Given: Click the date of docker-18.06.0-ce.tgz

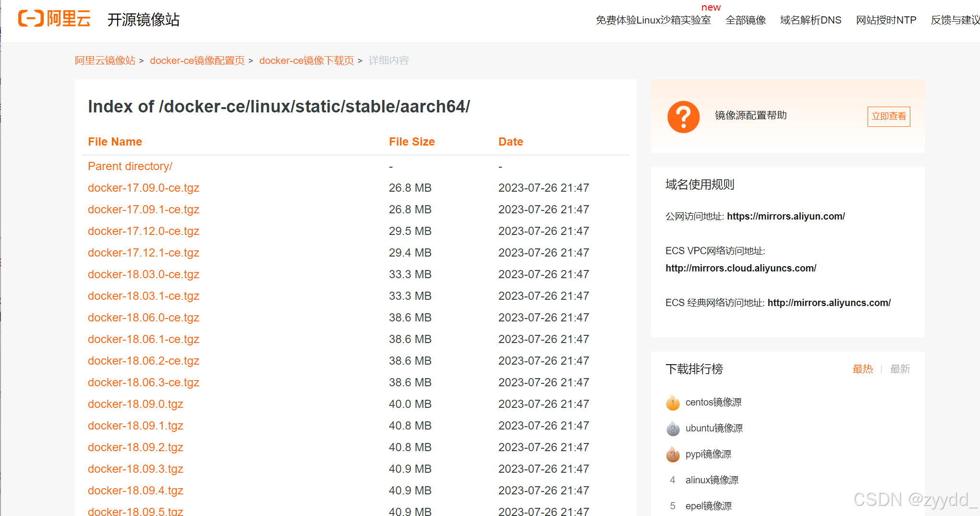Looking at the screenshot, I should coord(544,318).
